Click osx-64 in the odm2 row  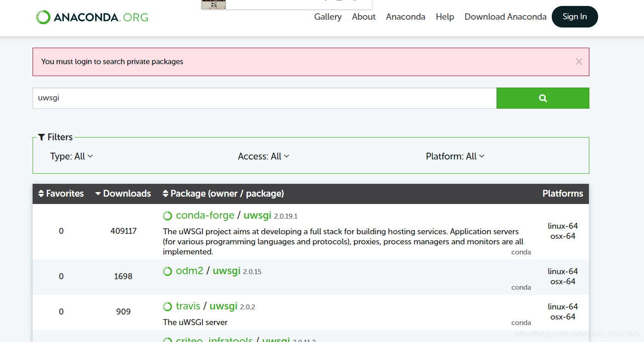pos(563,281)
